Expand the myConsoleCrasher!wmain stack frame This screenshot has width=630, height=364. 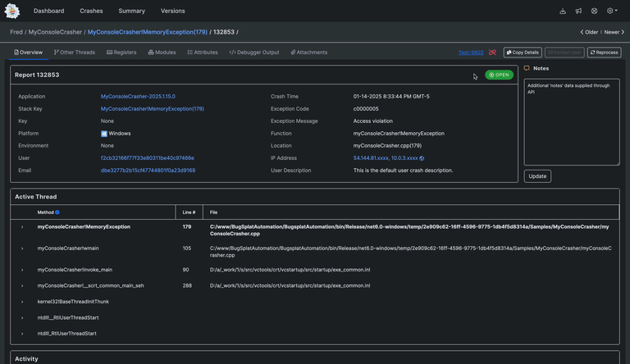(x=22, y=248)
